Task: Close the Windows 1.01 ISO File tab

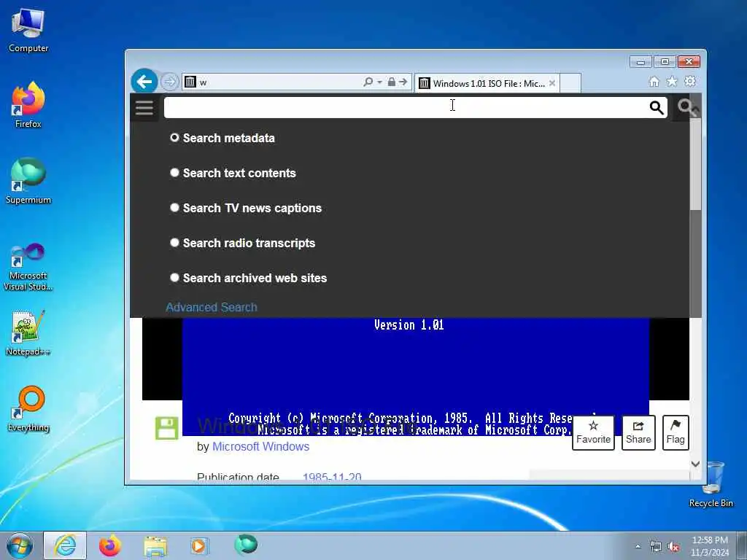Action: tap(552, 83)
